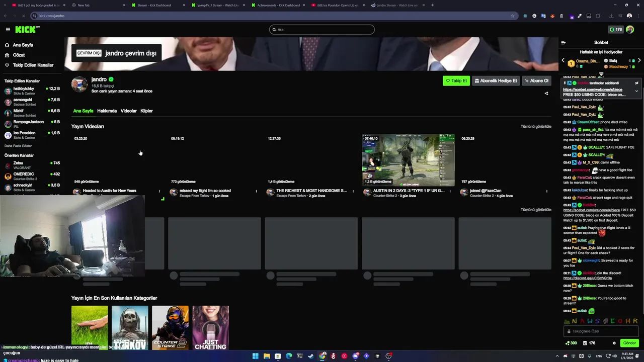Viewport: 644px width, 362px height.
Task: Open chat settings gear
Action: click(x=614, y=343)
